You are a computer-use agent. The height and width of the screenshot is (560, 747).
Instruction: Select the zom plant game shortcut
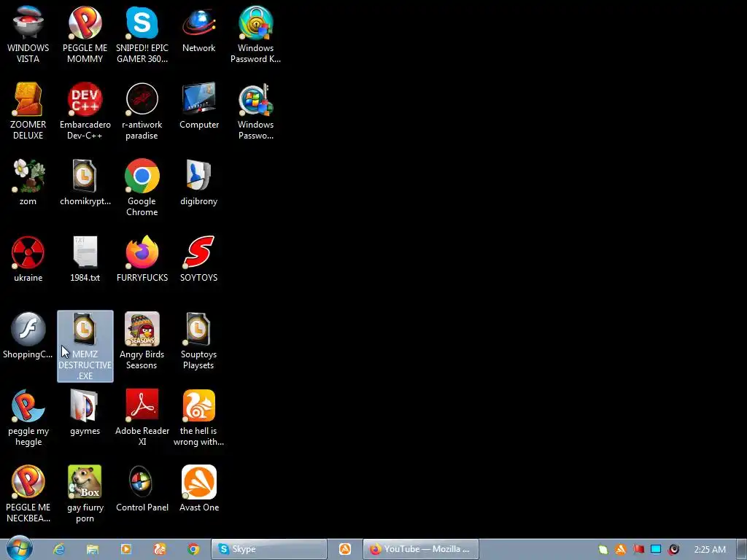[28, 182]
